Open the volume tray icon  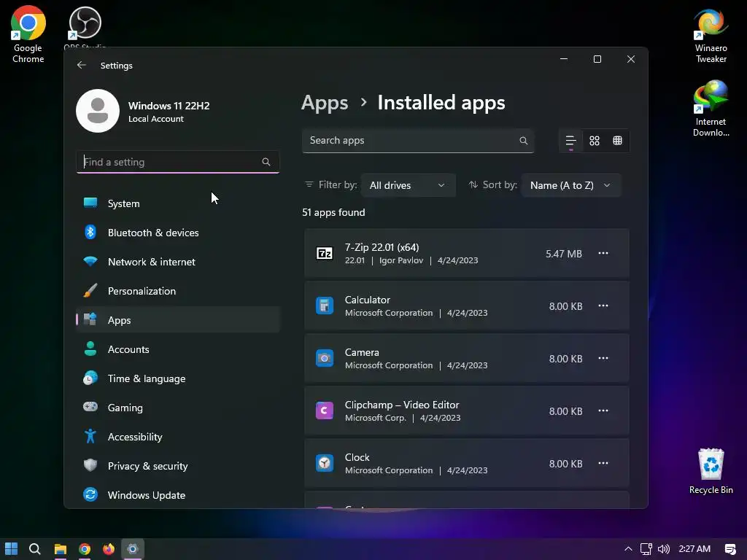(x=664, y=549)
